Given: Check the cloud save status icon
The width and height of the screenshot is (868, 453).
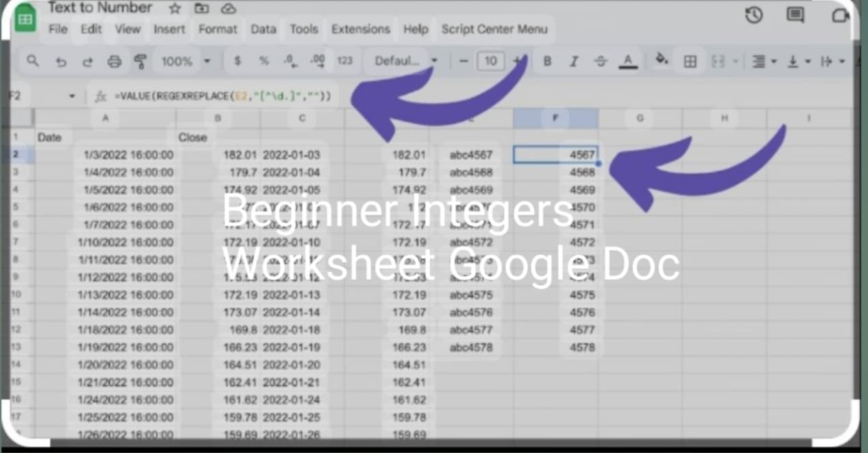Looking at the screenshot, I should [229, 8].
